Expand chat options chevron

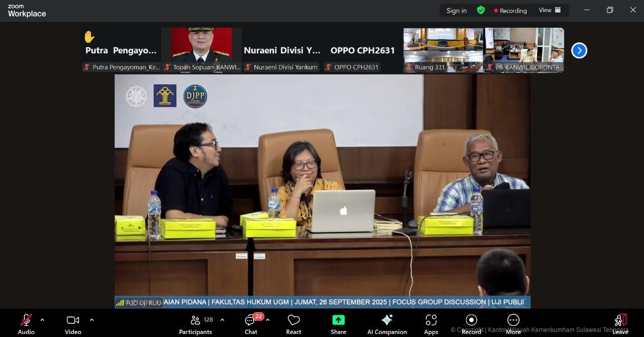[x=268, y=320]
